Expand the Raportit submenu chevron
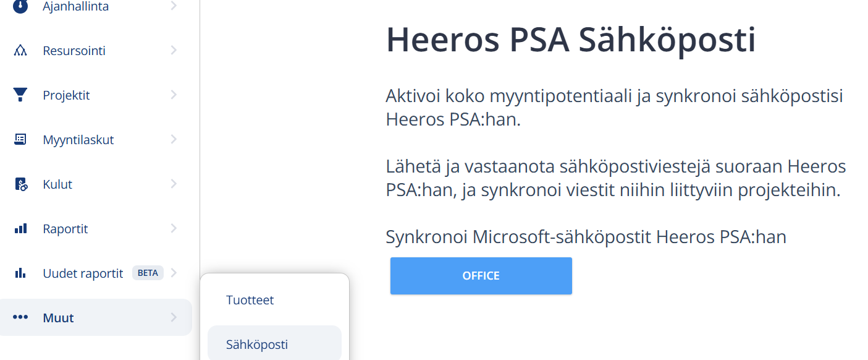868x360 pixels. click(x=174, y=228)
